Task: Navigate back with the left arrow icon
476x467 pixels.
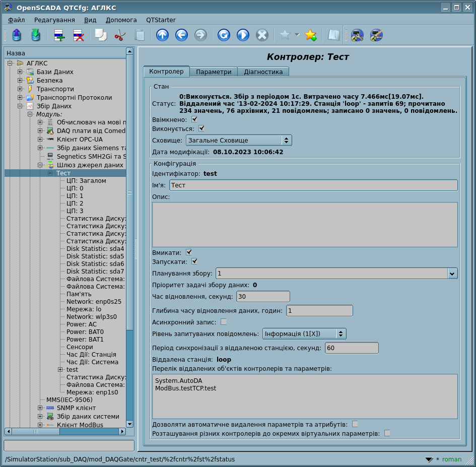Action: coord(181,35)
